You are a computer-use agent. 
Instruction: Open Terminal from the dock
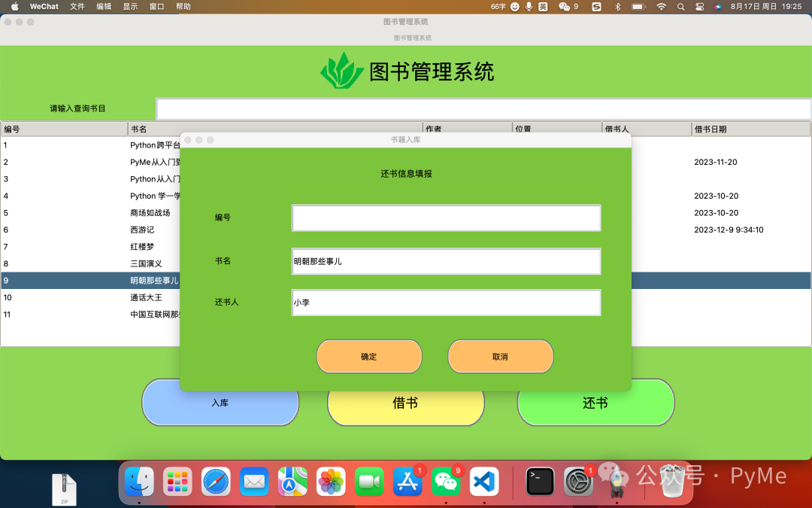point(540,482)
